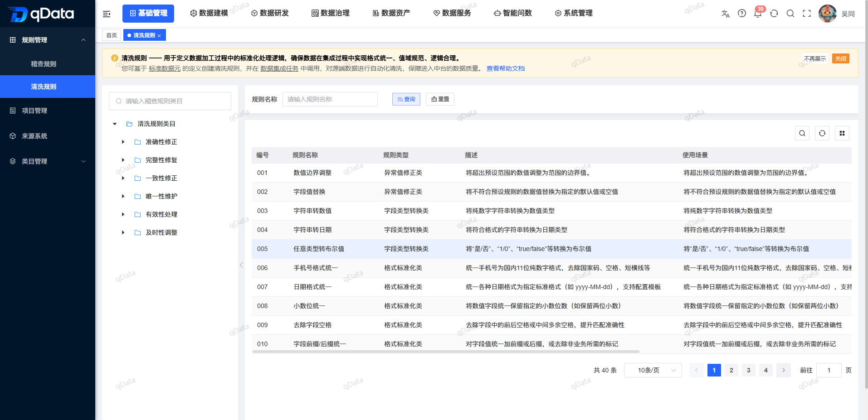Open 来源系统 in the sidebar

click(x=48, y=136)
